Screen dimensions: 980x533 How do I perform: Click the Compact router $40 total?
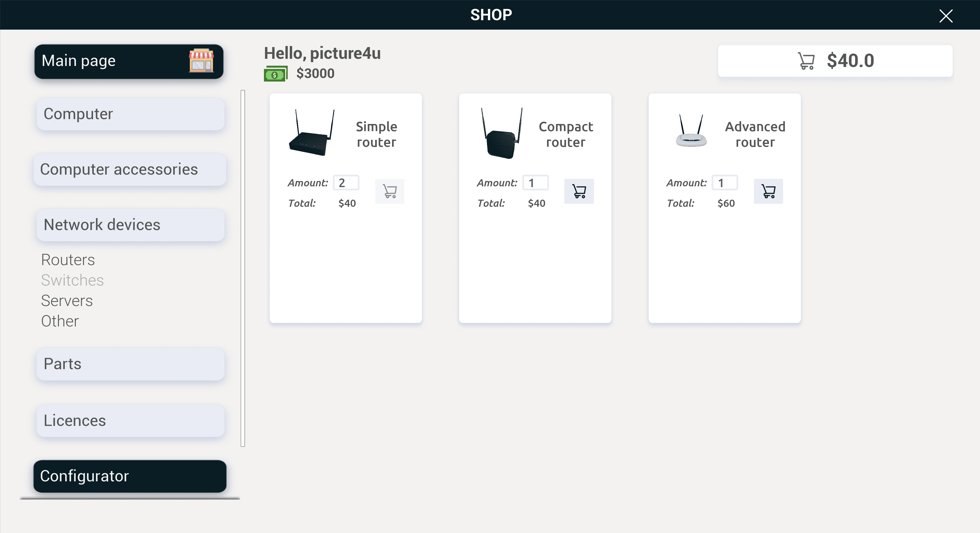[x=536, y=203]
